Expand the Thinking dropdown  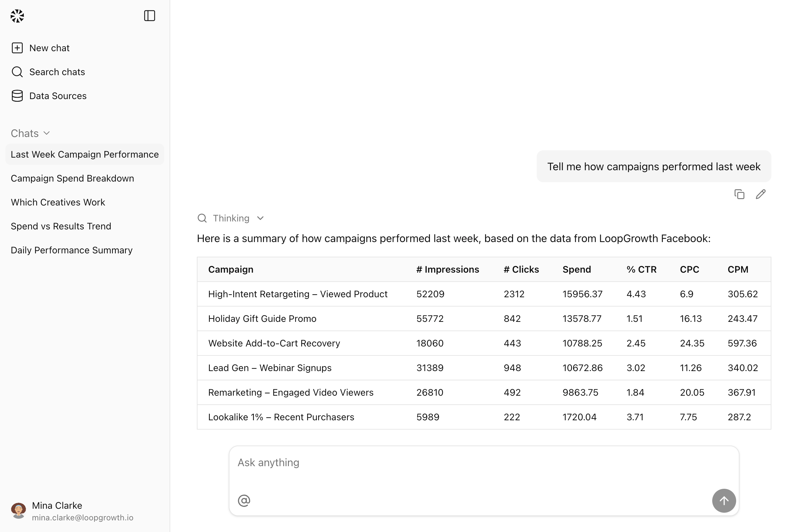(260, 218)
